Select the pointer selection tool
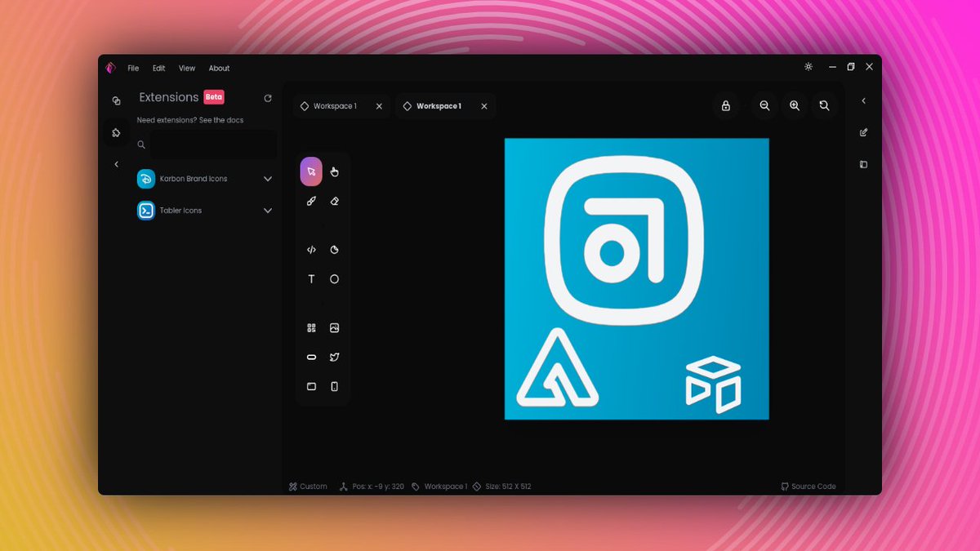 click(x=311, y=171)
